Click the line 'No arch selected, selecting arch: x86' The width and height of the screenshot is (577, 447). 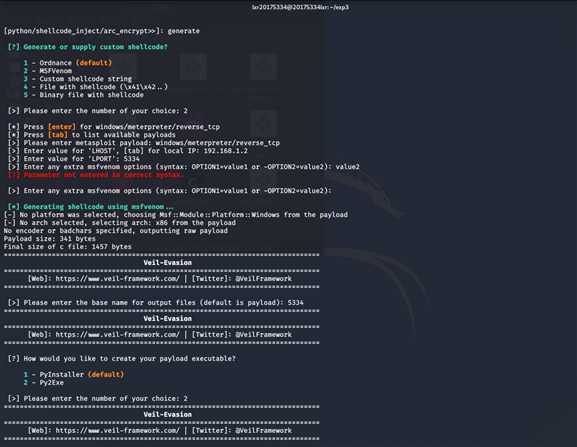coord(120,223)
